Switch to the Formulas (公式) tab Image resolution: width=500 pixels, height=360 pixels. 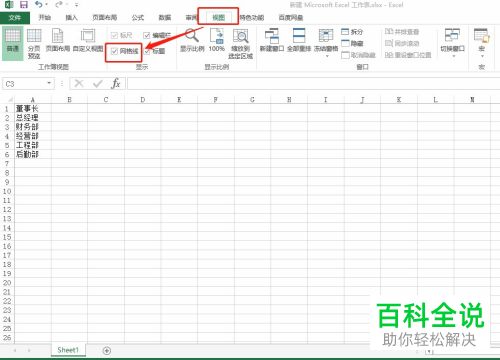138,18
